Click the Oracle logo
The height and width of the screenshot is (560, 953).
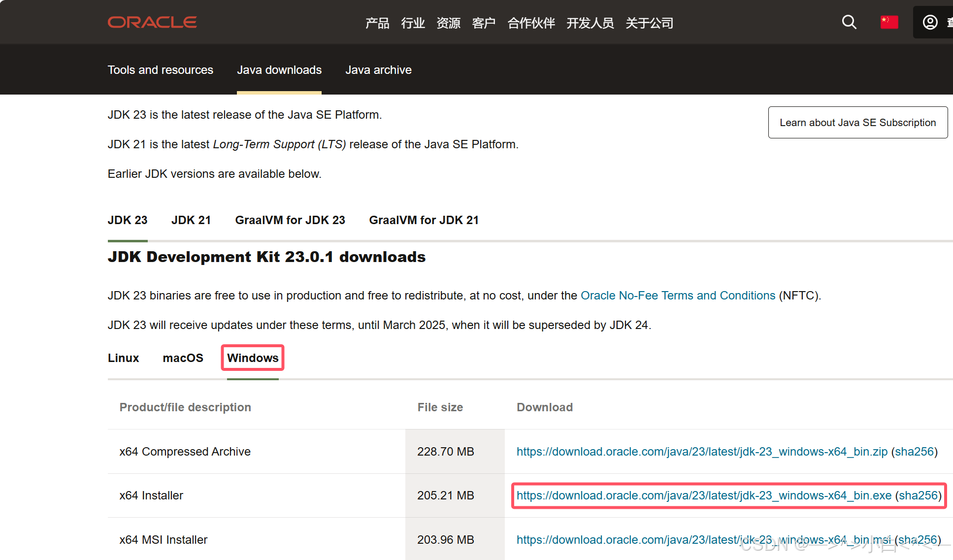coord(152,22)
